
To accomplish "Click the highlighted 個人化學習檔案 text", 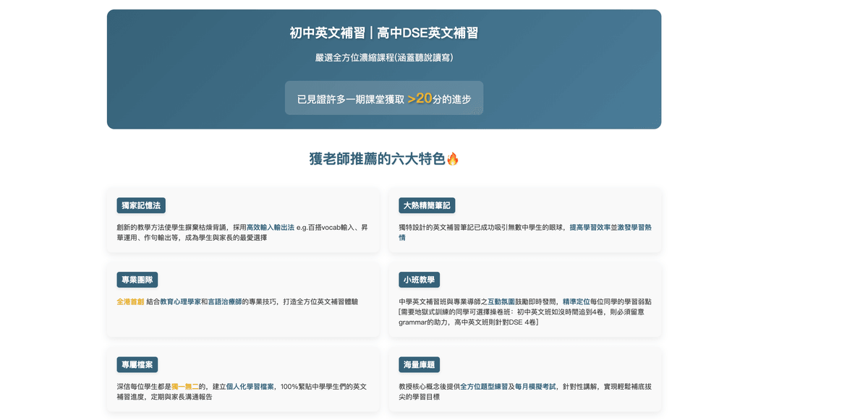I will coord(250,387).
